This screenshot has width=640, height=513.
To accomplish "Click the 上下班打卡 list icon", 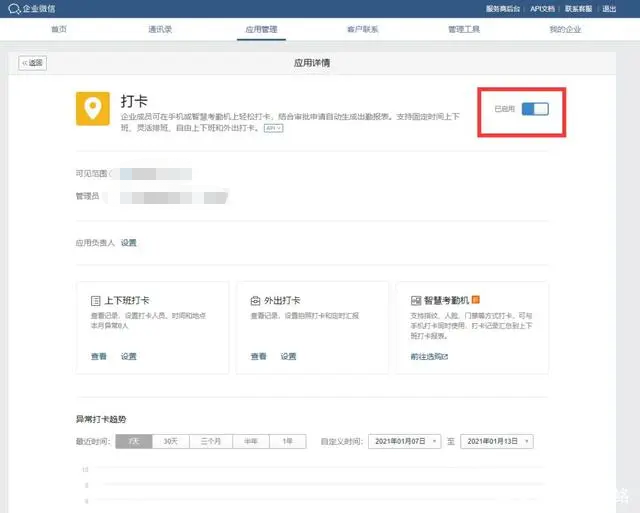I will pyautogui.click(x=96, y=300).
